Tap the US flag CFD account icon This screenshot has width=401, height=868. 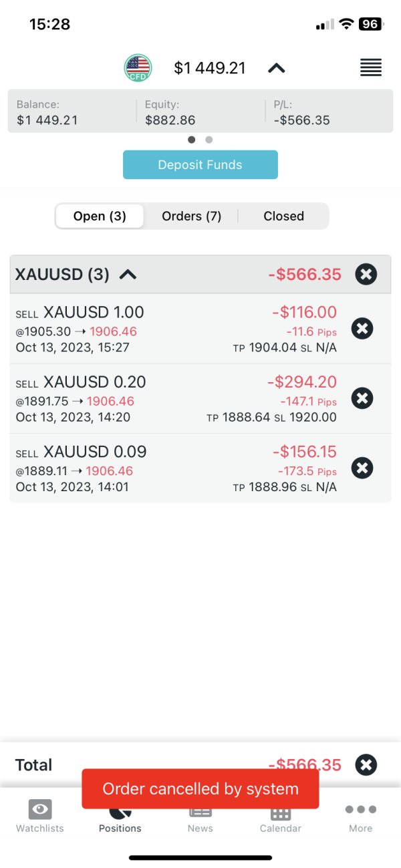pos(138,67)
